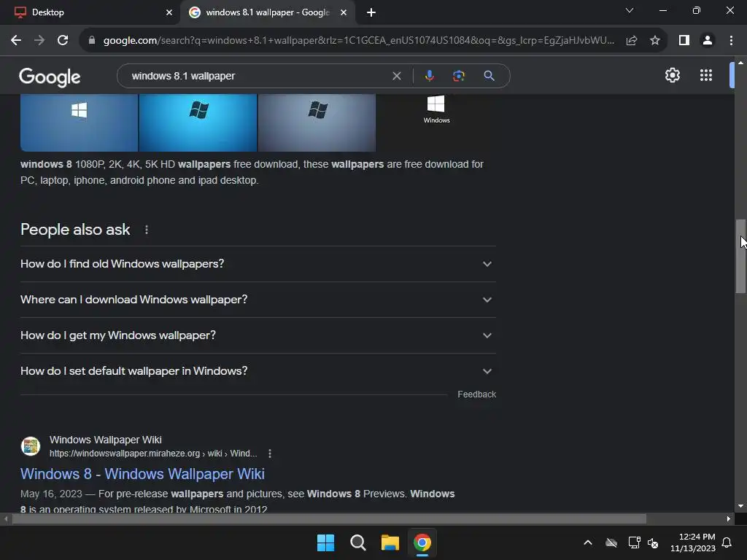The height and width of the screenshot is (560, 747).
Task: Click the scrollbar down arrow
Action: [740, 506]
